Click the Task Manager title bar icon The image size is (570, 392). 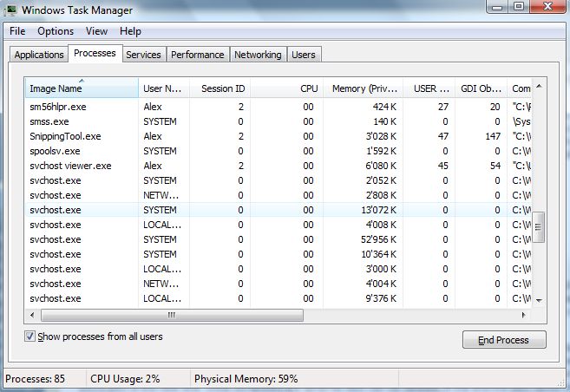(x=10, y=10)
